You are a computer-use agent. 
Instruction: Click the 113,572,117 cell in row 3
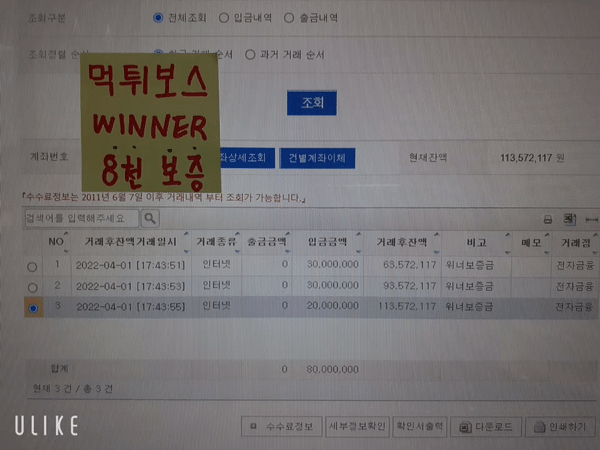pyautogui.click(x=407, y=307)
